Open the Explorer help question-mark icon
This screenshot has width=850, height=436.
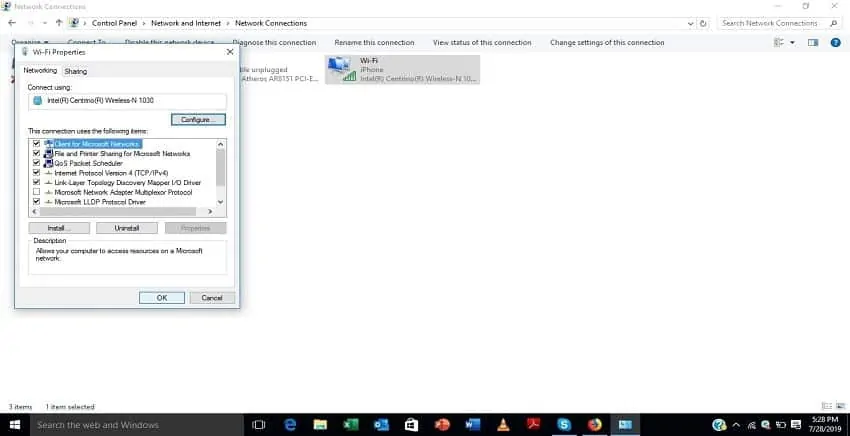(835, 42)
